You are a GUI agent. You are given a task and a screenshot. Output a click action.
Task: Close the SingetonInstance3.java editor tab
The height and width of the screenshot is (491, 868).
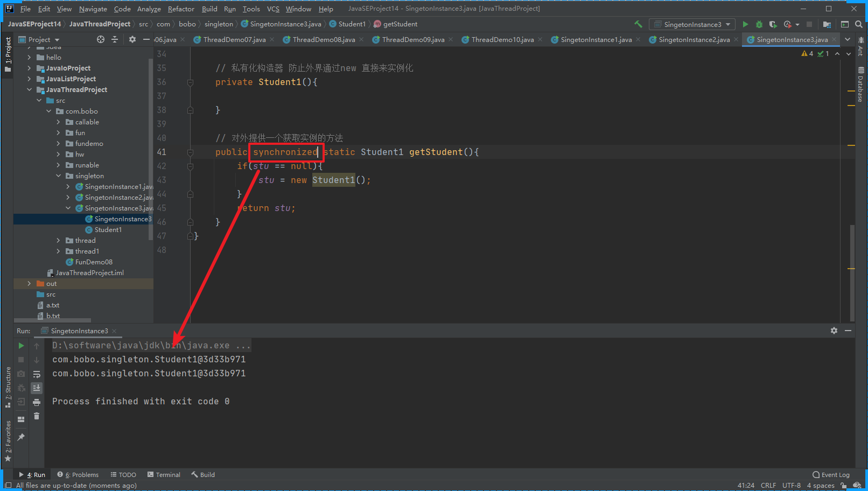834,39
